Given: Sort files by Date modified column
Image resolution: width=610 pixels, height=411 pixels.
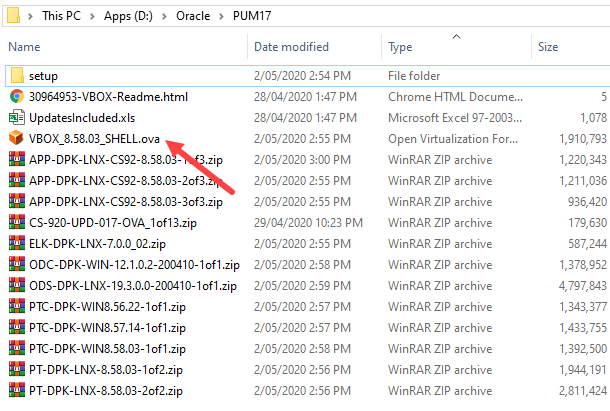Looking at the screenshot, I should click(x=291, y=47).
